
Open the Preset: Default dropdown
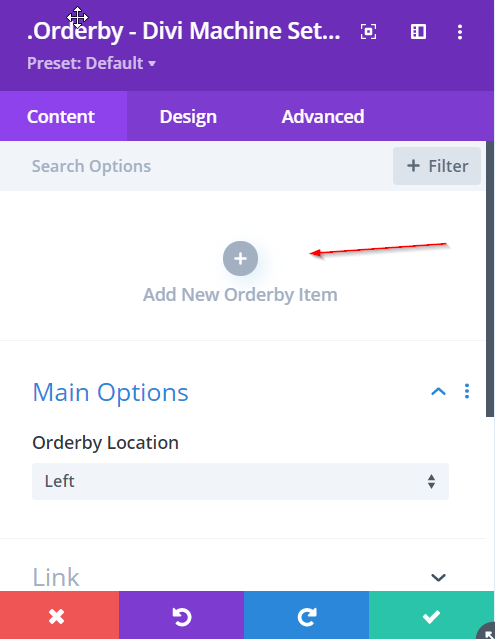(91, 63)
